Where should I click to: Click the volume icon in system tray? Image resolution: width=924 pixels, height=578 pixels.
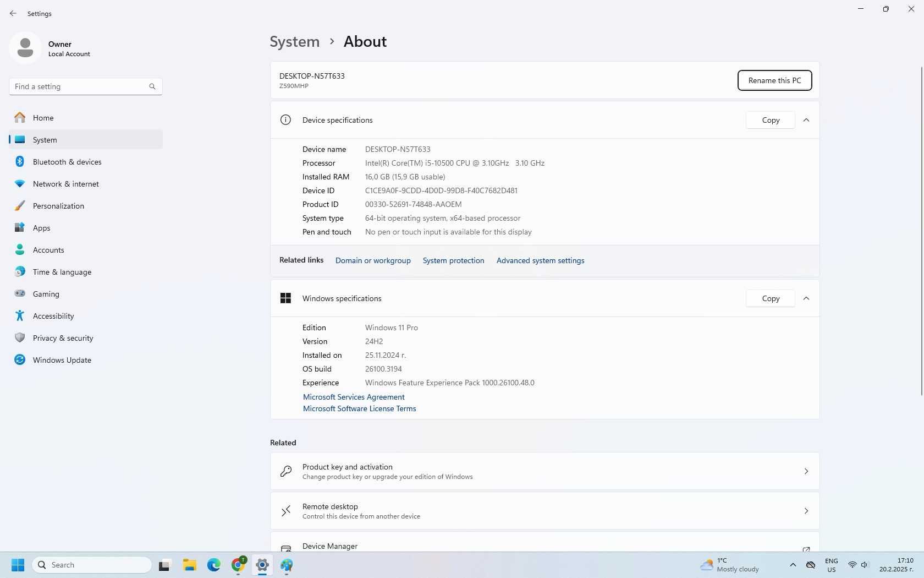(865, 565)
